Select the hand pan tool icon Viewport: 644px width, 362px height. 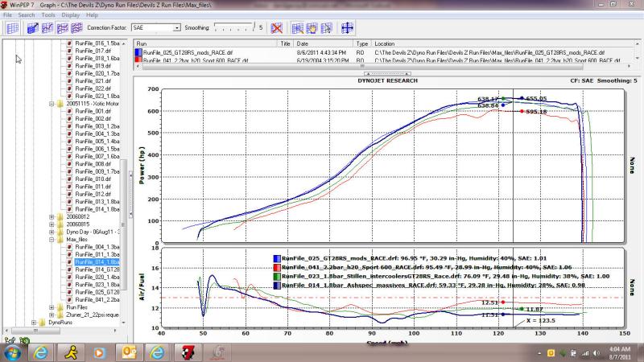(312, 27)
